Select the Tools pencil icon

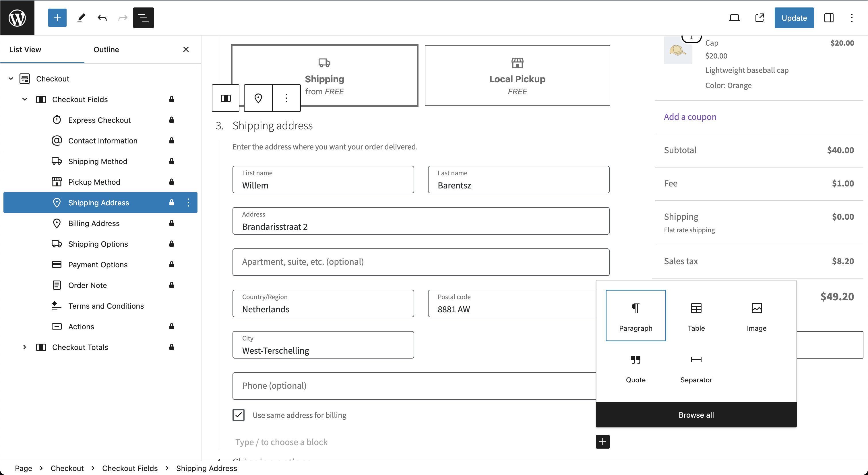(x=81, y=18)
